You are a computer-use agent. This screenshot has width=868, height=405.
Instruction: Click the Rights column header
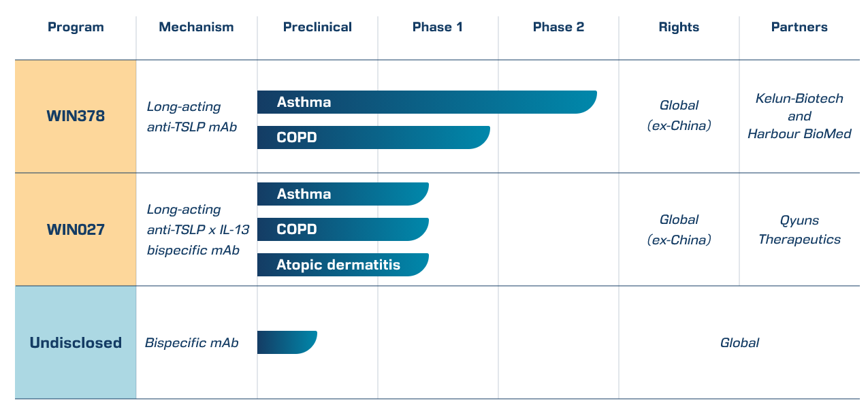[x=679, y=27]
